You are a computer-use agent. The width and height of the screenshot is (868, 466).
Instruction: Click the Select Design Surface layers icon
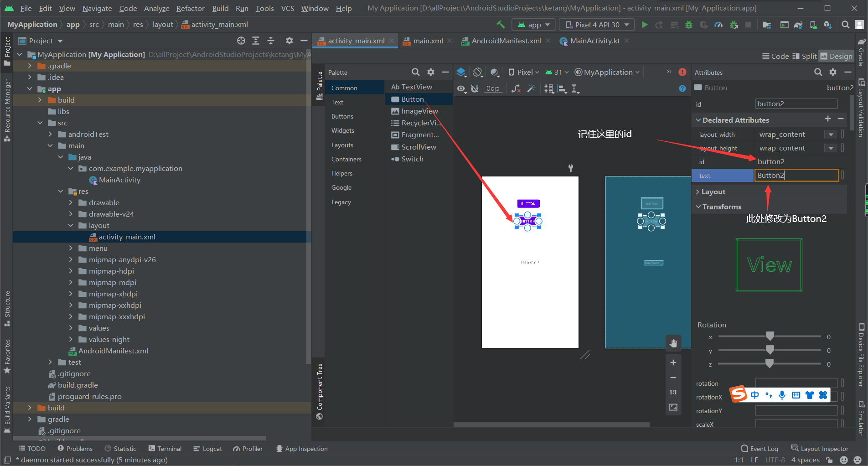(461, 72)
